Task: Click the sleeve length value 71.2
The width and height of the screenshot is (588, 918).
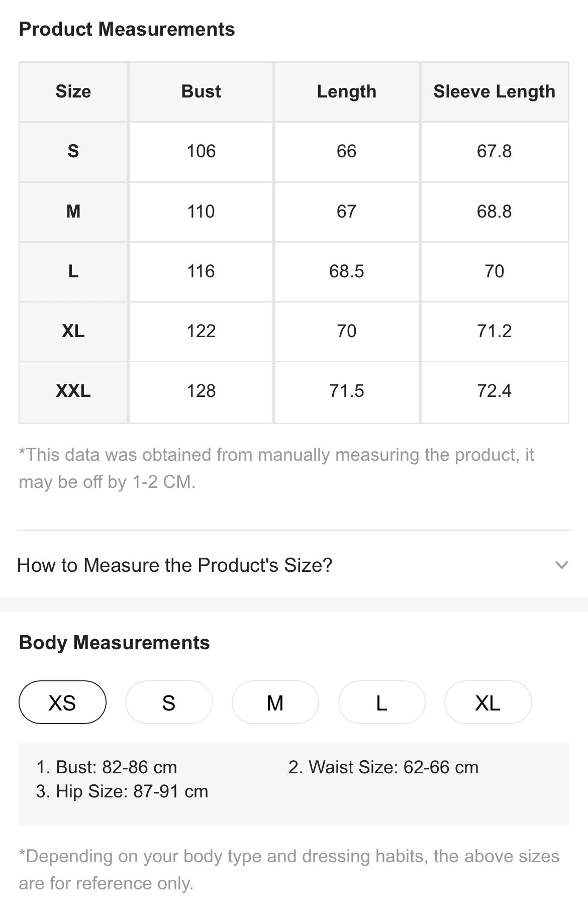Action: (x=495, y=331)
